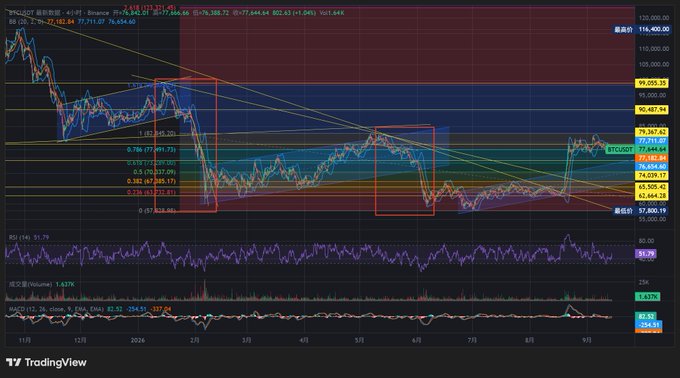Screen dimensions: 680x378
Task: Click 6月 on the time axis
Action: (417, 340)
